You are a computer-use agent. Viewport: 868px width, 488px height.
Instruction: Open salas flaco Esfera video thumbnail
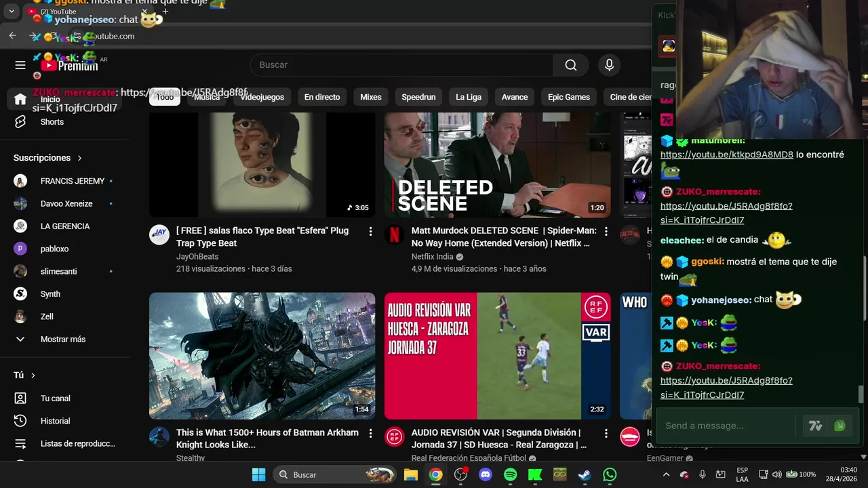point(262,165)
